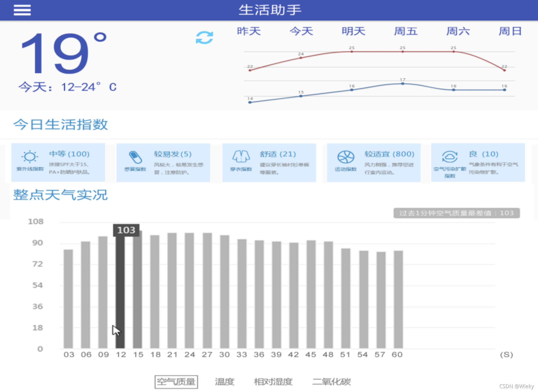Click the blue low point 16 for 周六
The width and height of the screenshot is (538, 392).
pyautogui.click(x=453, y=90)
